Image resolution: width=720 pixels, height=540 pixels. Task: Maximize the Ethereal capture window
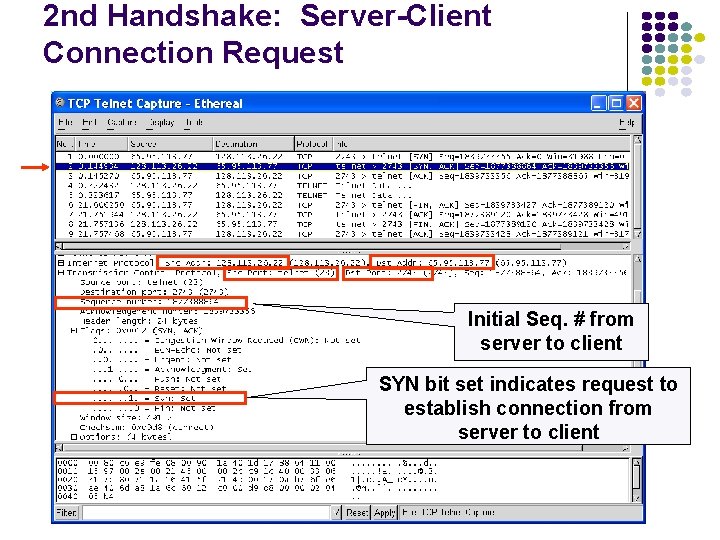(x=615, y=103)
